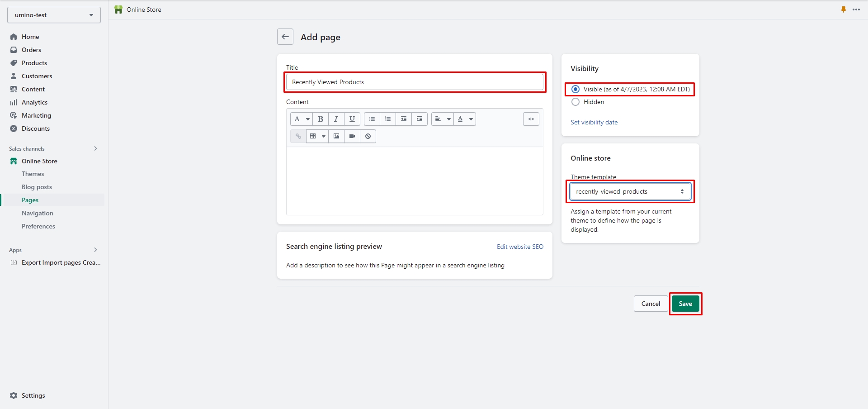Select the Hidden visibility option

click(576, 102)
